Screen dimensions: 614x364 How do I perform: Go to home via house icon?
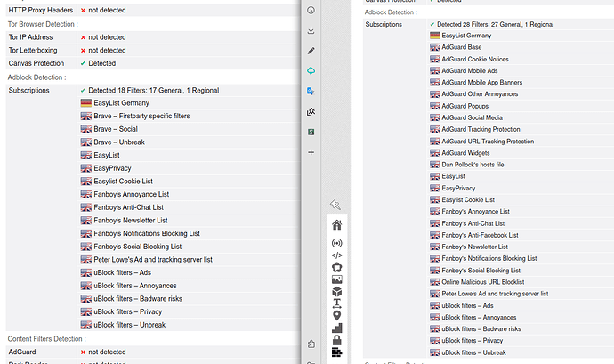(x=336, y=225)
